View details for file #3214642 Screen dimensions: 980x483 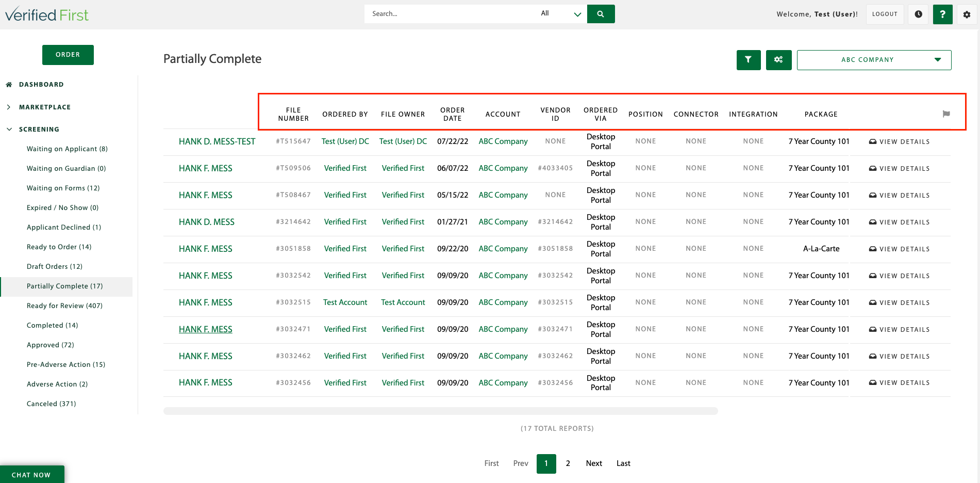tap(899, 222)
